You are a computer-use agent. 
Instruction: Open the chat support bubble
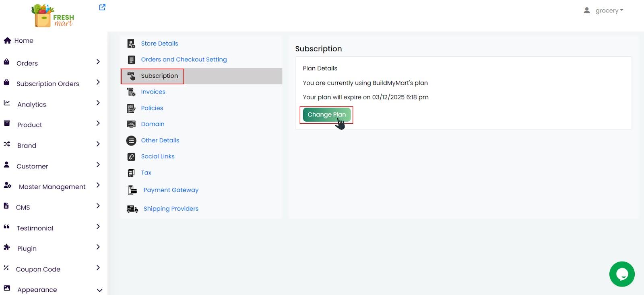(621, 274)
